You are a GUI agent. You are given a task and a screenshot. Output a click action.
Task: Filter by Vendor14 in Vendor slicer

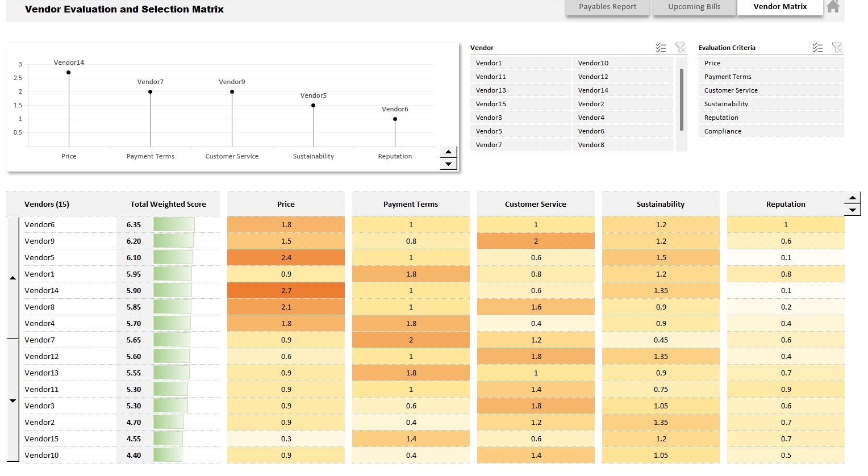coord(622,90)
